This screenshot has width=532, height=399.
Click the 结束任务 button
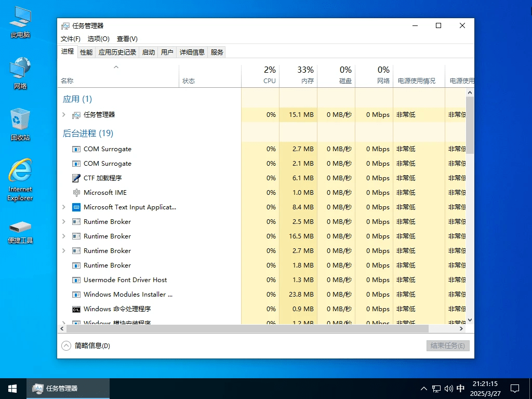pos(447,345)
